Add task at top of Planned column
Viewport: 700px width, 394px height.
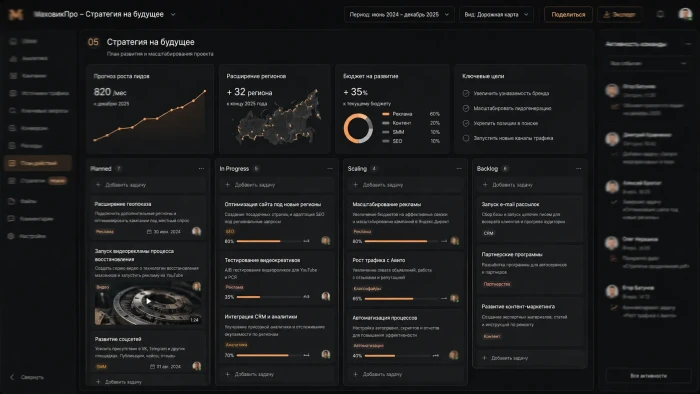click(148, 185)
